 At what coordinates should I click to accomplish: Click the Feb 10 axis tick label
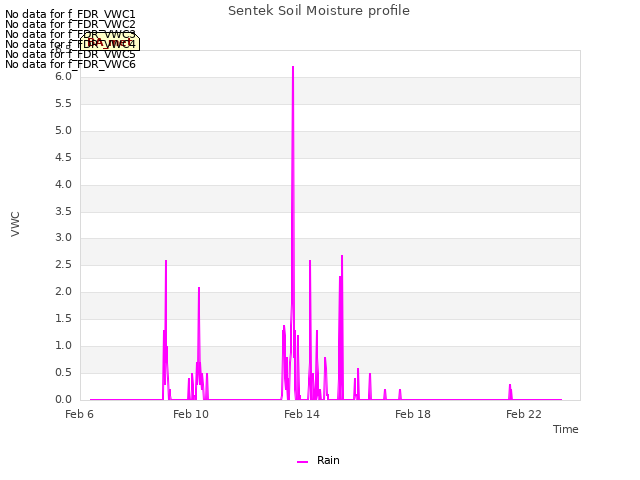[x=191, y=414]
